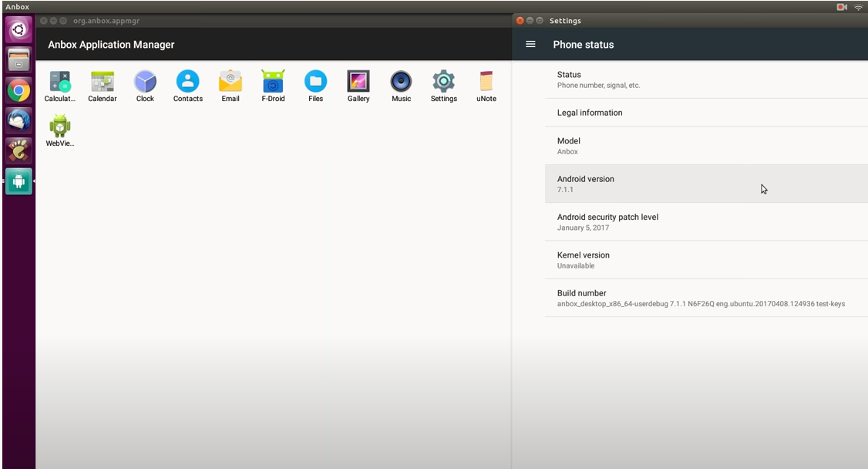Viewport: 868px width, 469px height.
Task: Launch the Gallery app
Action: 358,83
